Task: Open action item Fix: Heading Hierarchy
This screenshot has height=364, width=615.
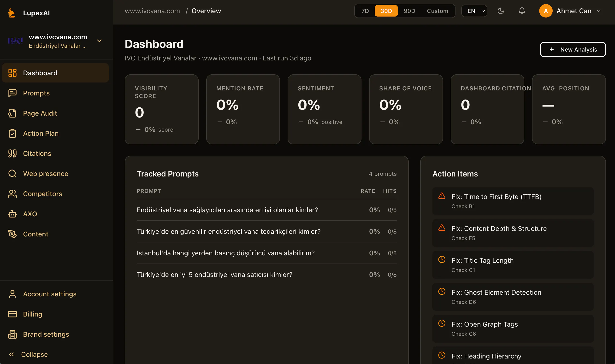Action: (513, 355)
